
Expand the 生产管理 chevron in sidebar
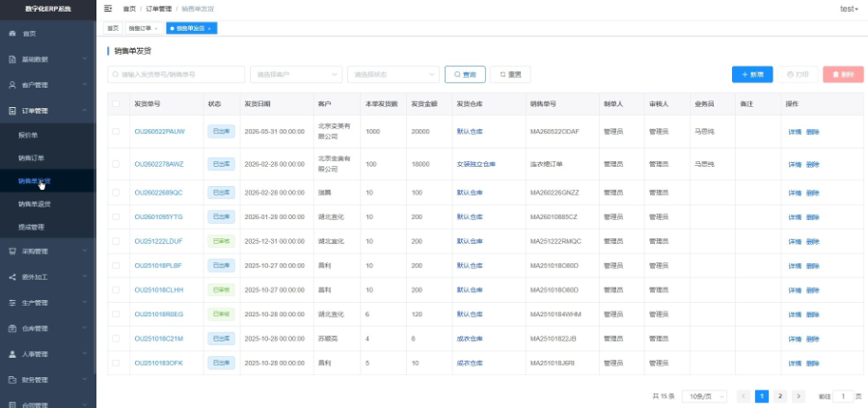[x=85, y=303]
